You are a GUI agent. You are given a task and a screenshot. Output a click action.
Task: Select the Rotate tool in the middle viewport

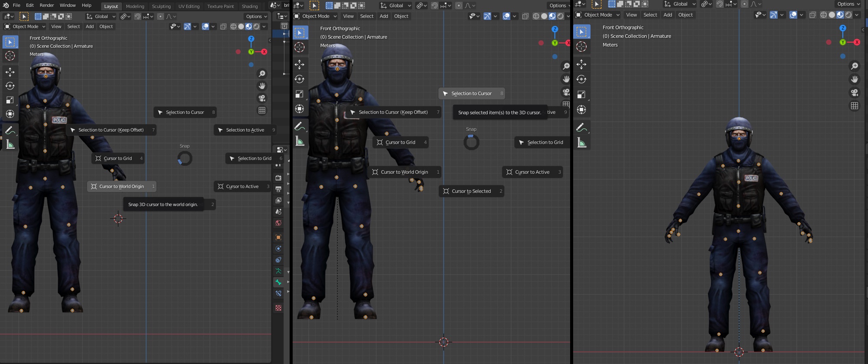click(300, 79)
